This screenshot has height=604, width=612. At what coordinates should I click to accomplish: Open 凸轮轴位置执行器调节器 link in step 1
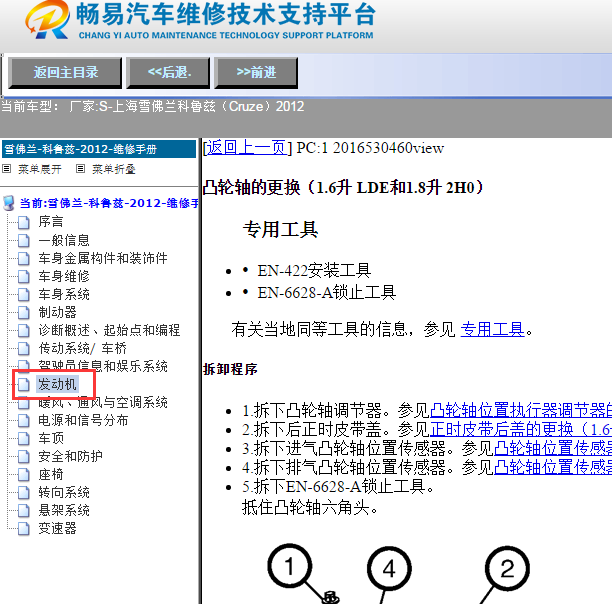click(x=521, y=410)
